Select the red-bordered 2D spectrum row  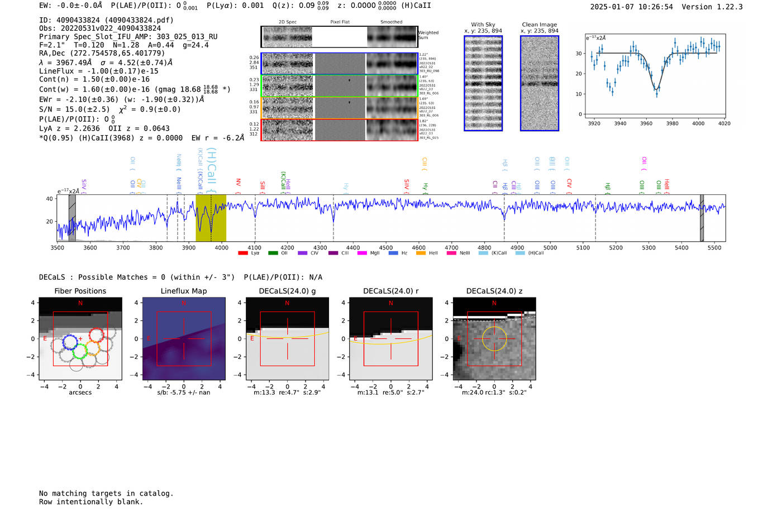pos(339,130)
